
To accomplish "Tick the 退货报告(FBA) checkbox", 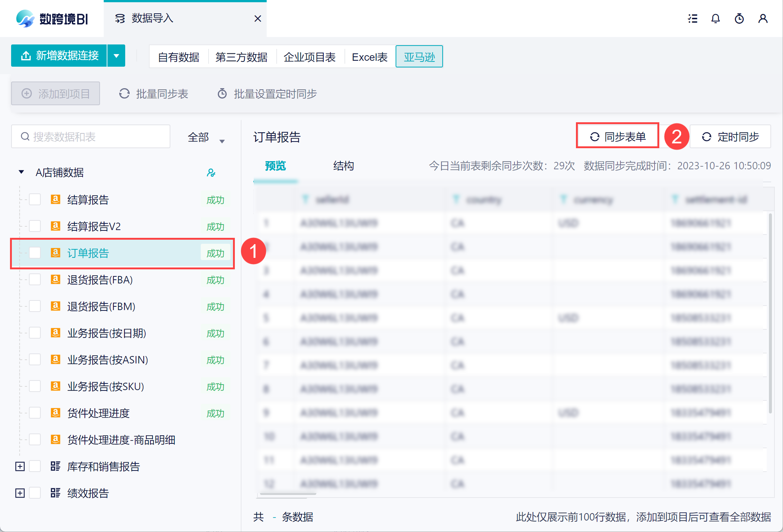I will [x=35, y=280].
